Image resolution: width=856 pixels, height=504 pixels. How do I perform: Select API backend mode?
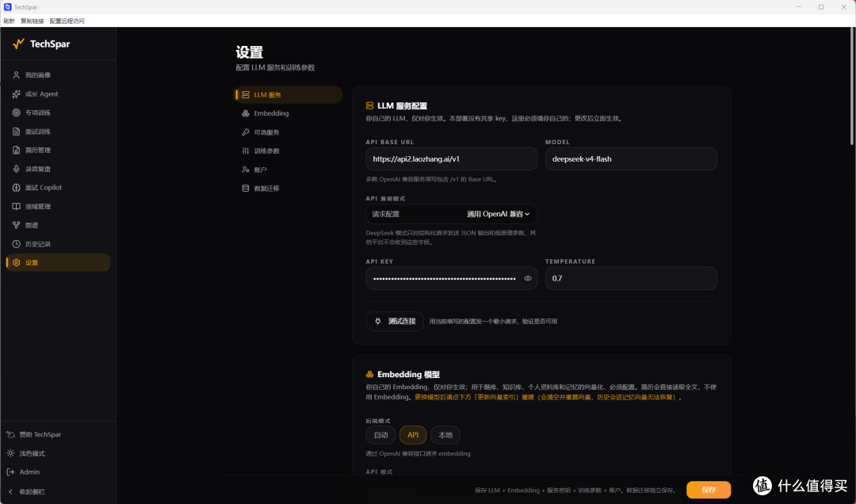click(x=413, y=435)
